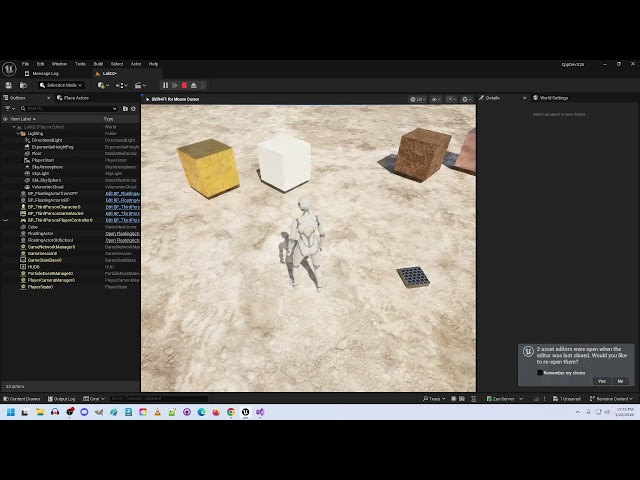Select SkyAtmosphere in Outliner
The image size is (640, 480).
pyautogui.click(x=47, y=167)
